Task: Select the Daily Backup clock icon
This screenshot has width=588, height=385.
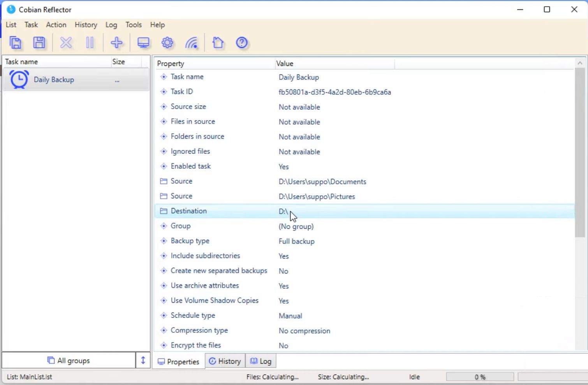Action: (18, 79)
